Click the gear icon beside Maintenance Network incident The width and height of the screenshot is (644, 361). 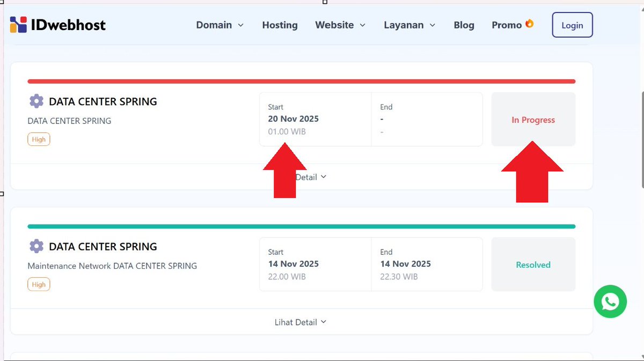click(36, 246)
